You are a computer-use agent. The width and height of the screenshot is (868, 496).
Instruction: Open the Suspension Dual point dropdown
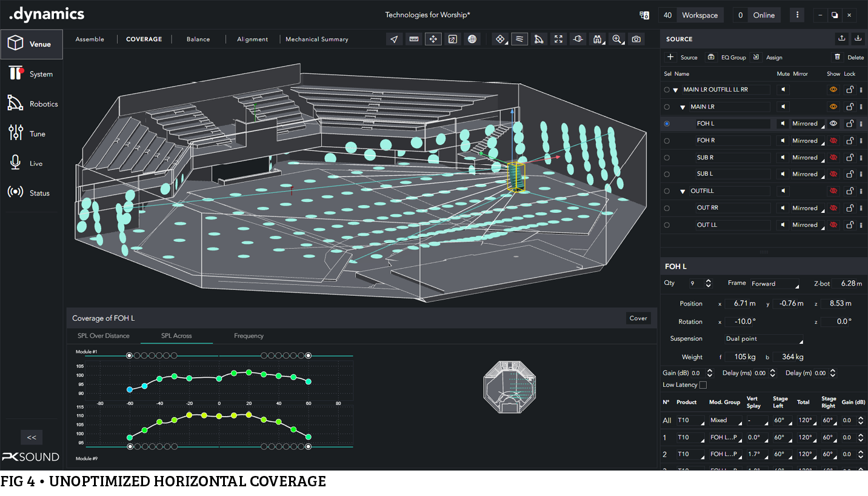(x=763, y=339)
